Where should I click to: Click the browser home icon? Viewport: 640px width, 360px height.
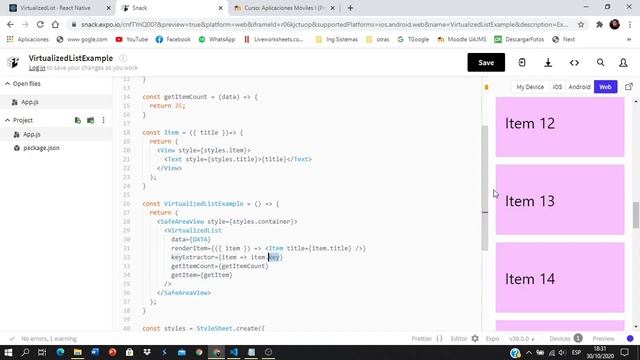pos(55,24)
